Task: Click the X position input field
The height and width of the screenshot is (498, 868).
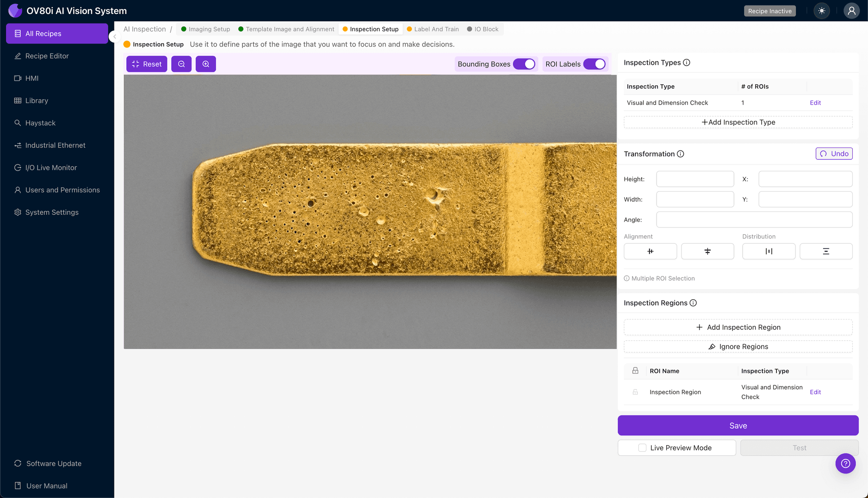Action: coord(805,179)
